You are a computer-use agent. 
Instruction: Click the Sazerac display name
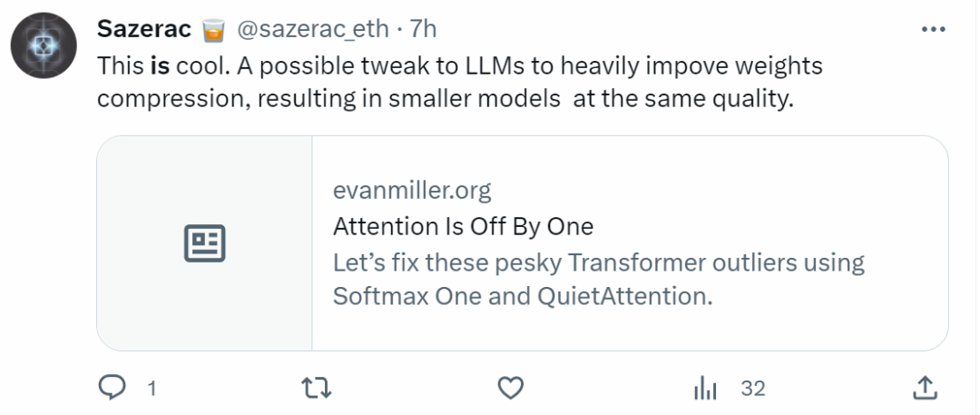[x=143, y=29]
